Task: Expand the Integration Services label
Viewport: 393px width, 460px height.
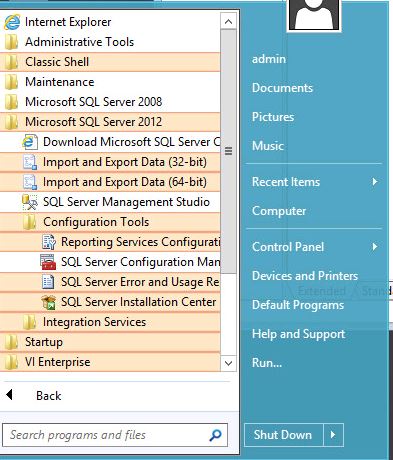Action: tap(94, 322)
